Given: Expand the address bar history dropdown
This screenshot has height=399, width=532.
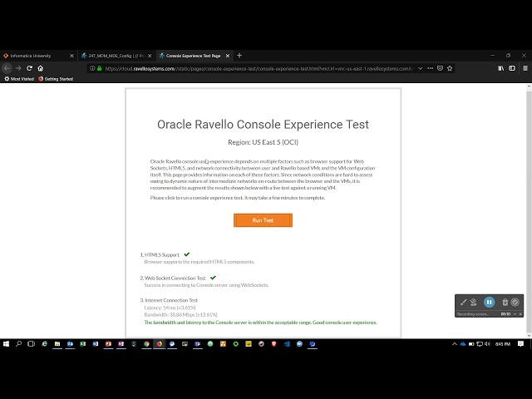Looking at the screenshot, I should coord(420,68).
